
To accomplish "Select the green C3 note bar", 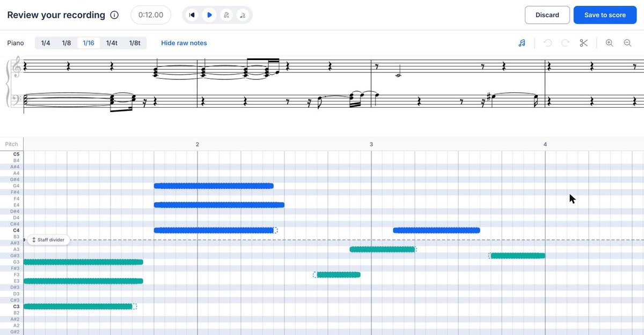I will pos(78,307).
